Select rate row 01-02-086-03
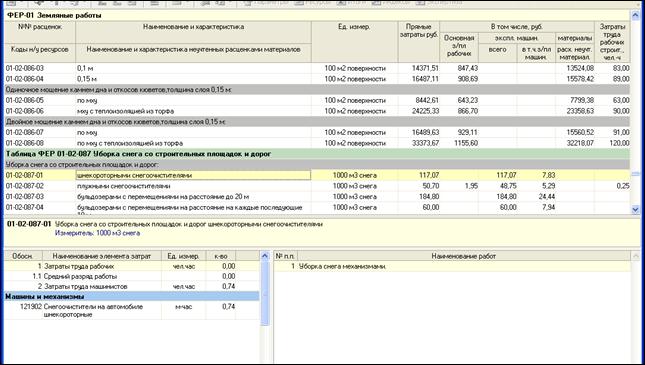Screen dimensions: 645x365 (x=317, y=68)
